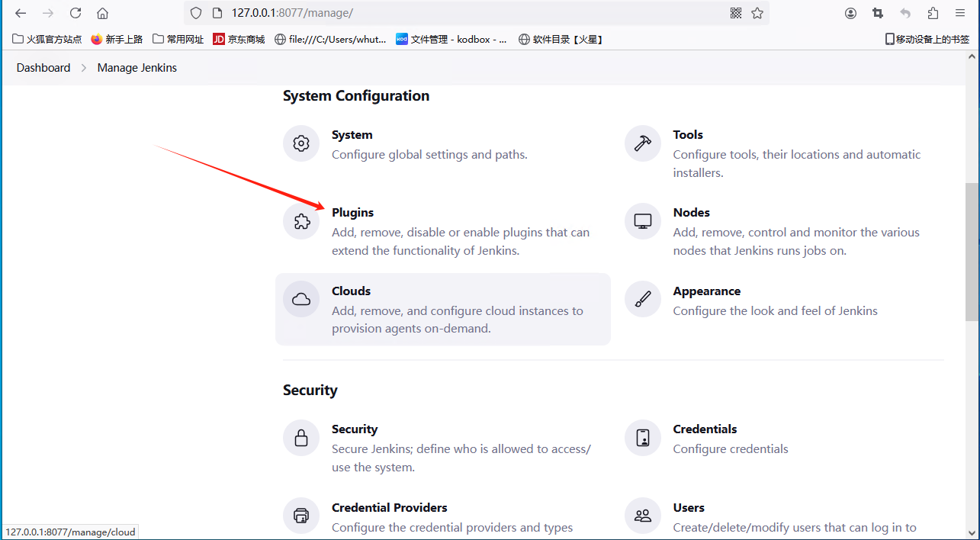Go back with browser back arrow
The height and width of the screenshot is (540, 980).
click(x=21, y=13)
